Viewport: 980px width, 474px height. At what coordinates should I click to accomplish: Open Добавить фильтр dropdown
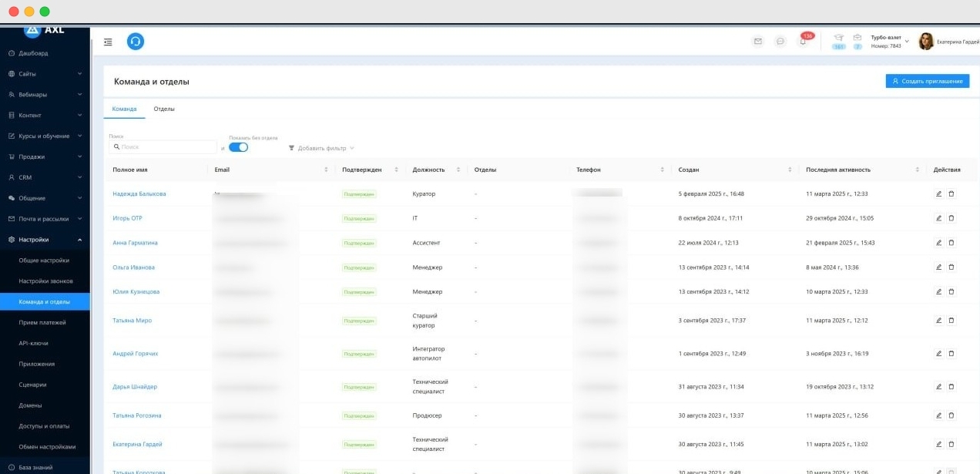(x=321, y=148)
